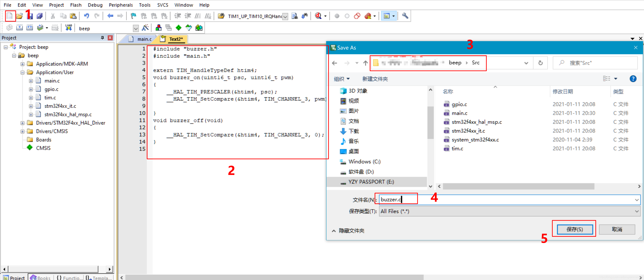
Task: Open the 保存类型 All Files dropdown
Action: [636, 211]
